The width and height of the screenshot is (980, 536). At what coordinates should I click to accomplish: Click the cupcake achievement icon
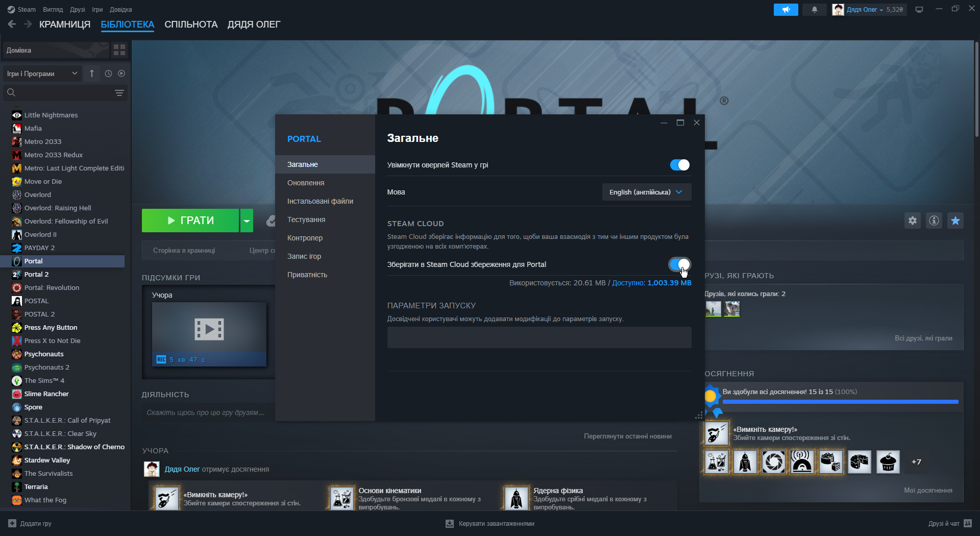click(x=888, y=462)
